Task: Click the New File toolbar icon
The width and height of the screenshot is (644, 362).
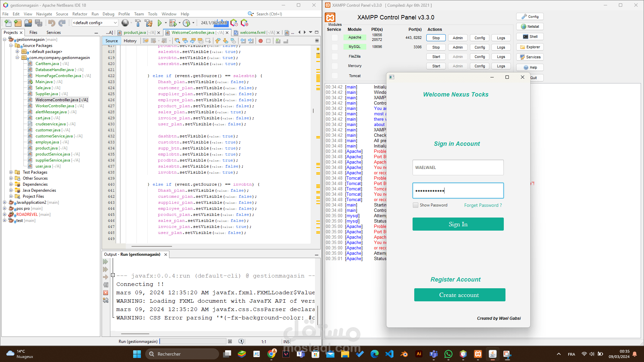Action: (8, 23)
